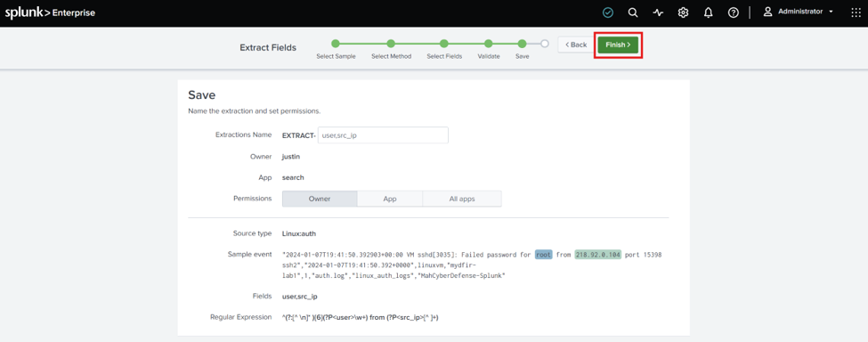Set permissions to Owner

(320, 199)
